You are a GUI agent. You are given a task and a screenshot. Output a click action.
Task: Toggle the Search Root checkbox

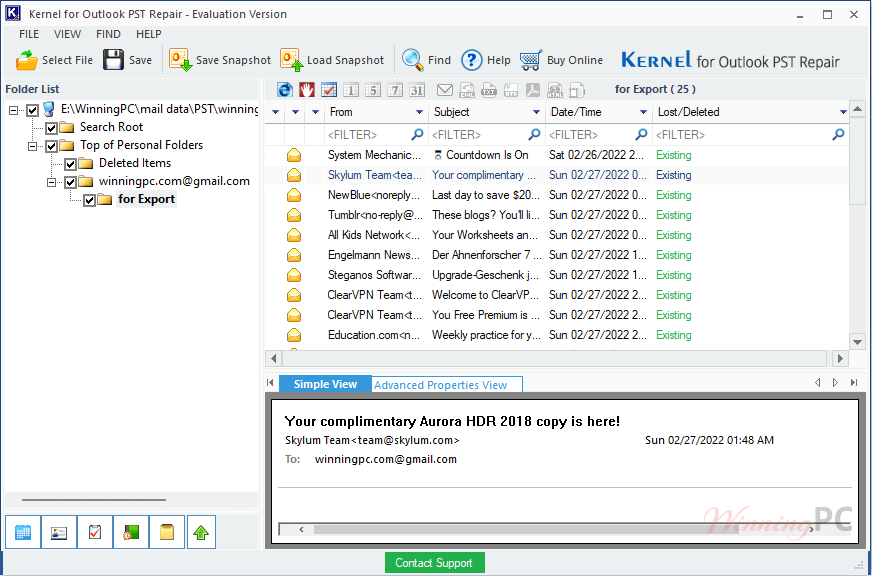[x=51, y=128]
